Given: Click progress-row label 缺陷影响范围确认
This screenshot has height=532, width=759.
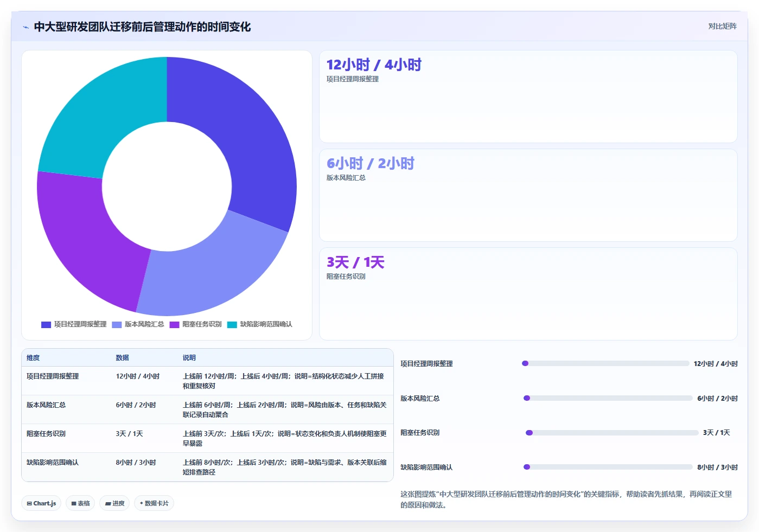Looking at the screenshot, I should tap(426, 467).
